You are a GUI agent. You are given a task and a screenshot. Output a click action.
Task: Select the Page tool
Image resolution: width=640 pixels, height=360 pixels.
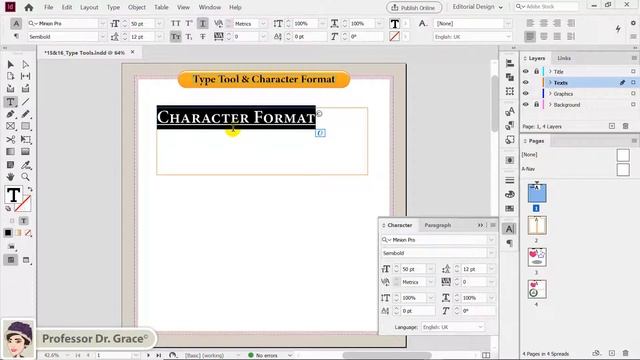(11, 76)
